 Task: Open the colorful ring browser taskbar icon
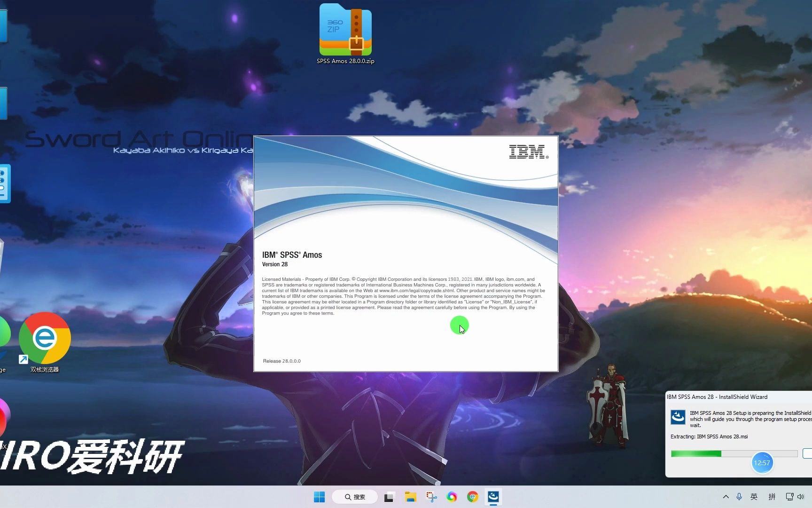452,497
